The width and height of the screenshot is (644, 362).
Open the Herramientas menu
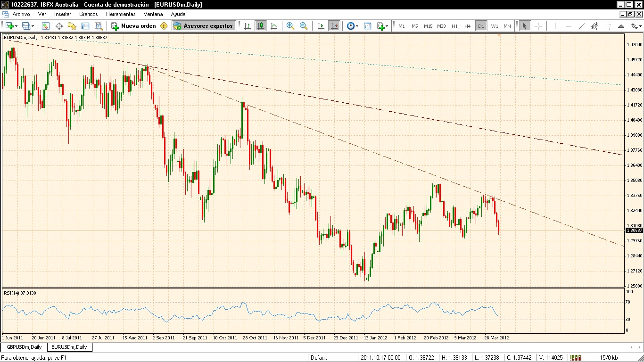(121, 14)
